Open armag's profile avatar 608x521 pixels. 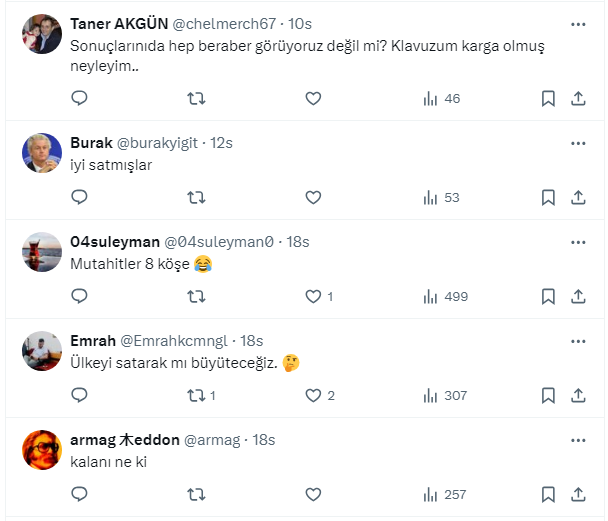tap(42, 450)
